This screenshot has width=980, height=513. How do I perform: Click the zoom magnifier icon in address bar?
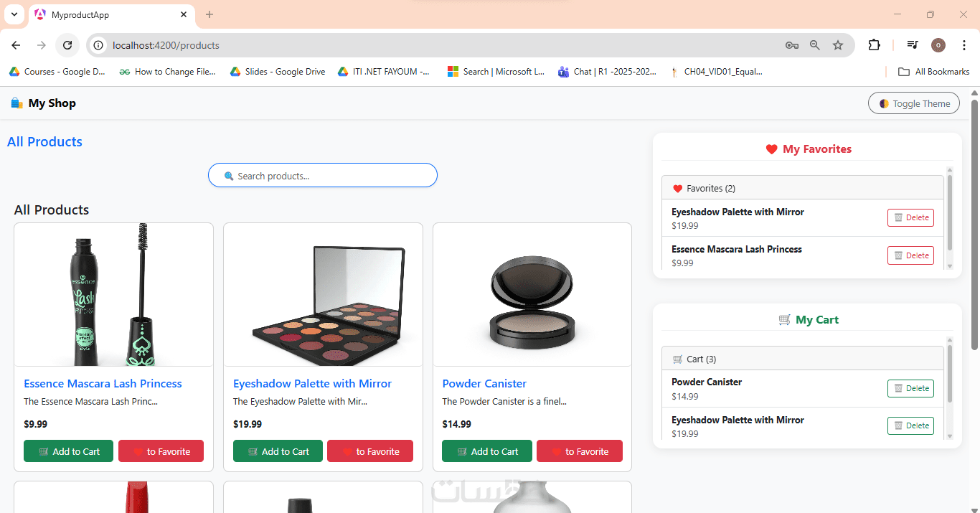[815, 45]
